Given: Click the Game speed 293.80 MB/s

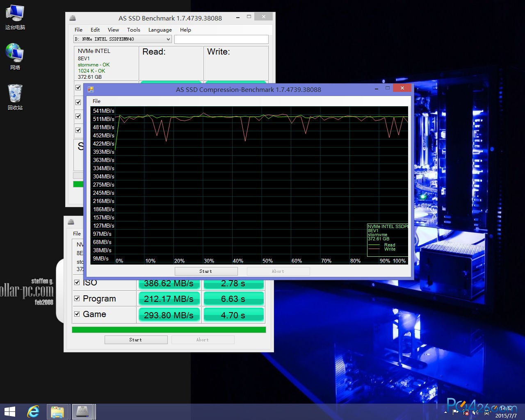Looking at the screenshot, I should pyautogui.click(x=169, y=315).
